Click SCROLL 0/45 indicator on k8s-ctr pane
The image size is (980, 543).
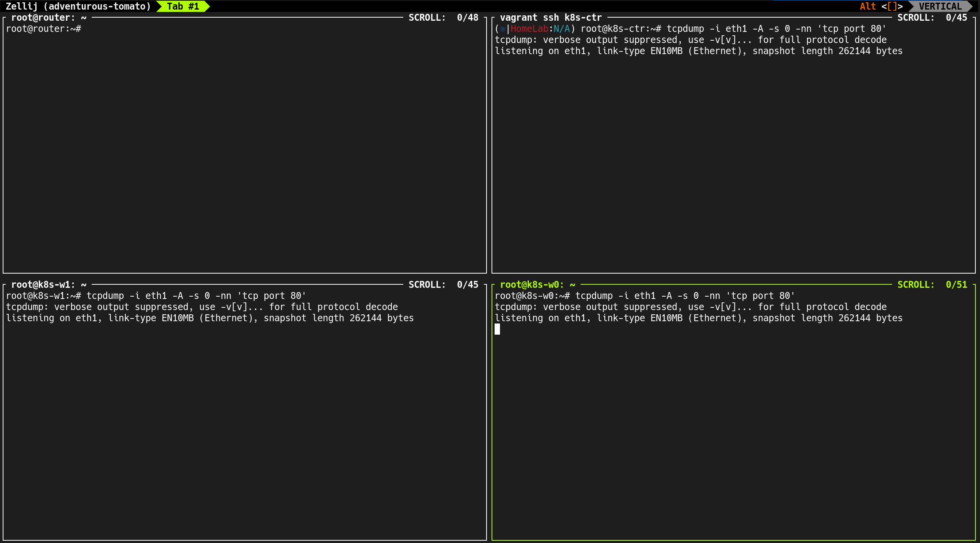(932, 18)
